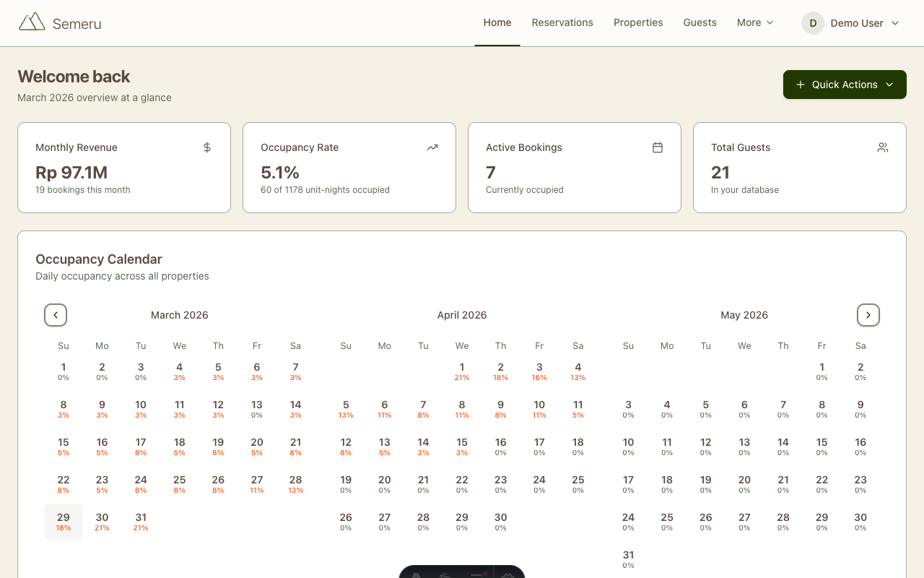Click March 10 in the calendar
The width and height of the screenshot is (924, 578).
[x=141, y=409]
